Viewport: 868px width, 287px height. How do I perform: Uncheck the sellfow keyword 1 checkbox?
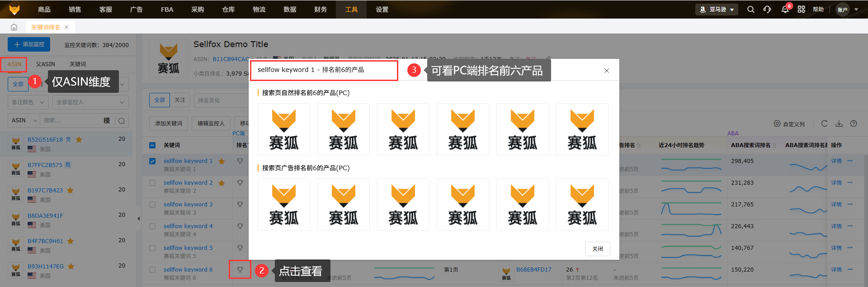[152, 161]
